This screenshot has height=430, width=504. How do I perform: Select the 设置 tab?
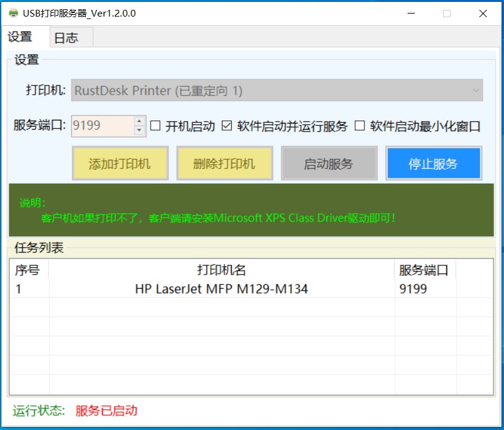click(x=20, y=37)
